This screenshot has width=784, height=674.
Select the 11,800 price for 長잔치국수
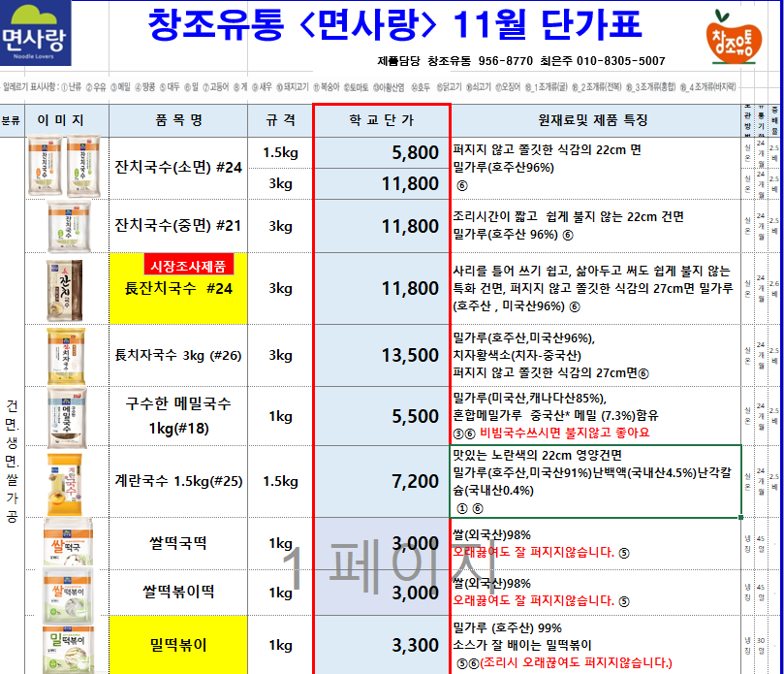pos(382,289)
